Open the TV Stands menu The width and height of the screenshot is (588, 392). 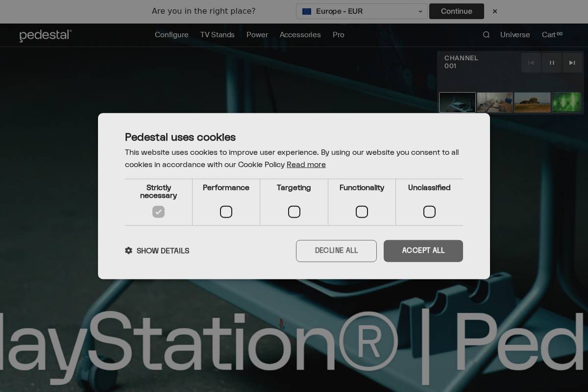coord(218,35)
